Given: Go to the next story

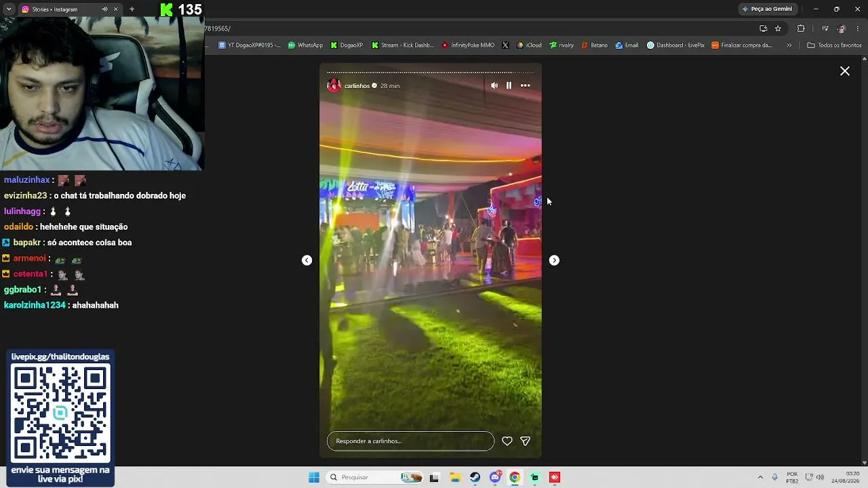Looking at the screenshot, I should (554, 260).
